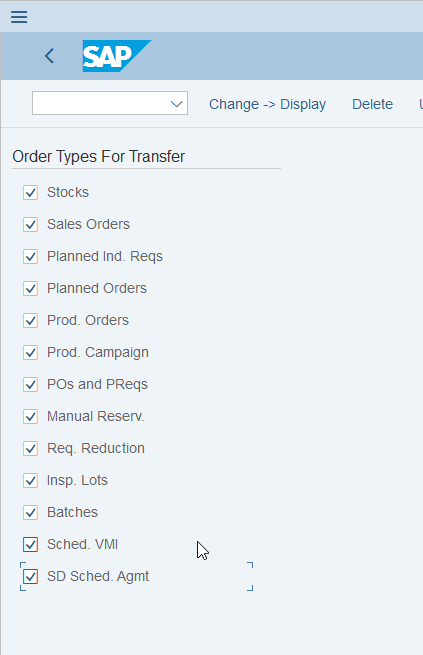Uncheck the Stocks checkbox
423x655 pixels.
coord(30,193)
